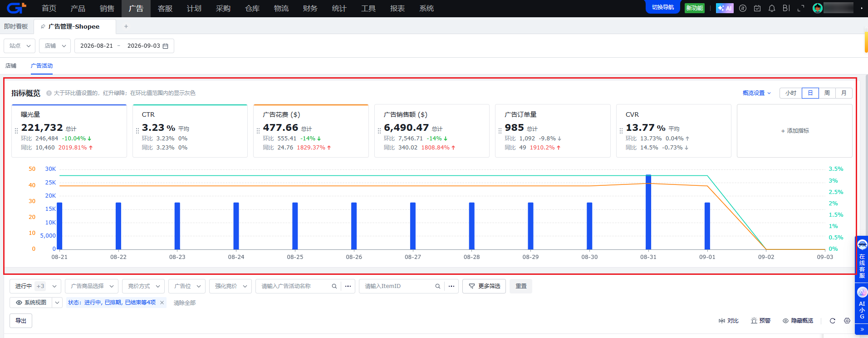
Task: Open 概览设置 dropdown
Action: point(756,93)
